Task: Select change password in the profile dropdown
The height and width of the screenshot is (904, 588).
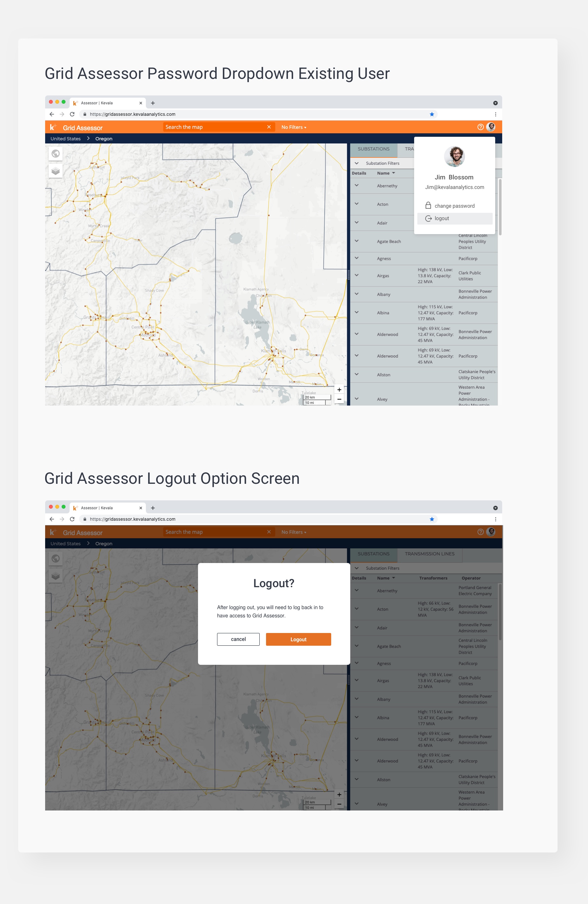Action: click(454, 206)
